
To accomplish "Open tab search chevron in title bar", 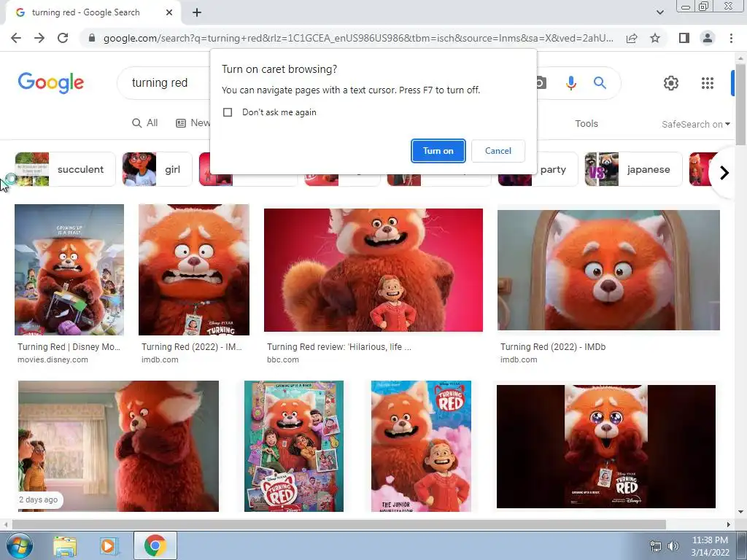I will (x=659, y=12).
